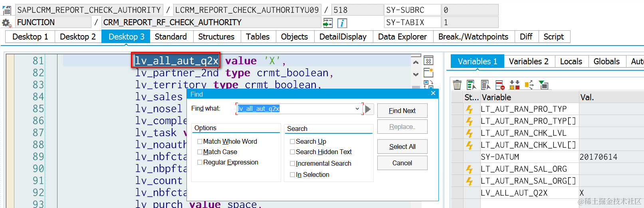Click the close-tool icon beside the source editor
The image size is (644, 208).
click(428, 61)
